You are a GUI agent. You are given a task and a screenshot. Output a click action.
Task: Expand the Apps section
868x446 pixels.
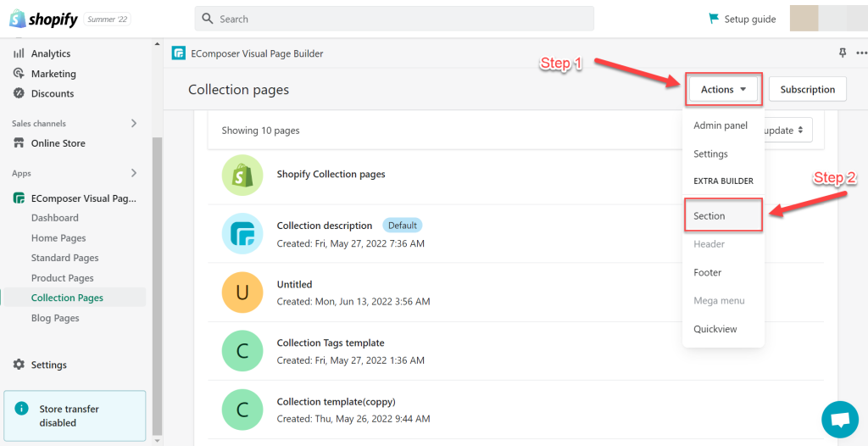tap(133, 174)
